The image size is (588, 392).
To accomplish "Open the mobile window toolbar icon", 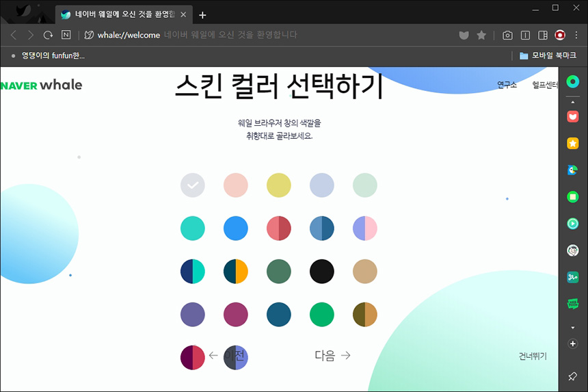I will pos(525,36).
